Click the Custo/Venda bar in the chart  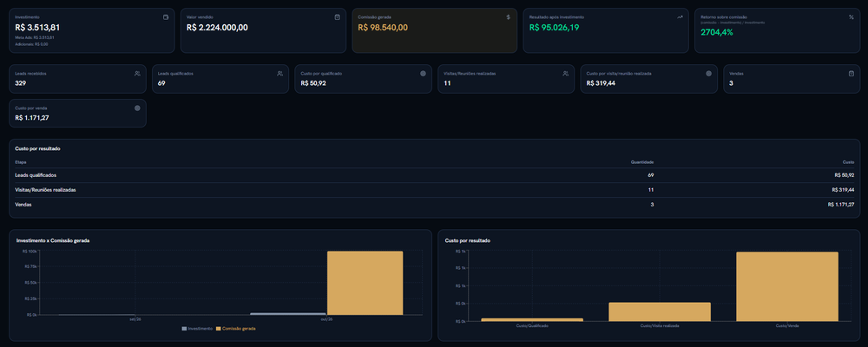click(787, 286)
